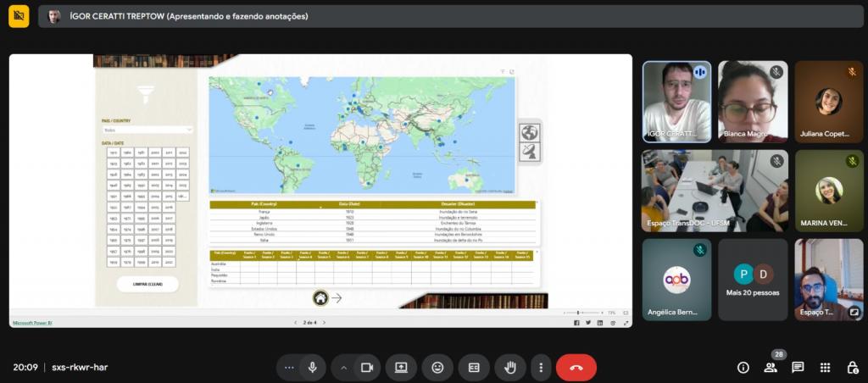
Task: Open the activities grid icon
Action: [825, 367]
